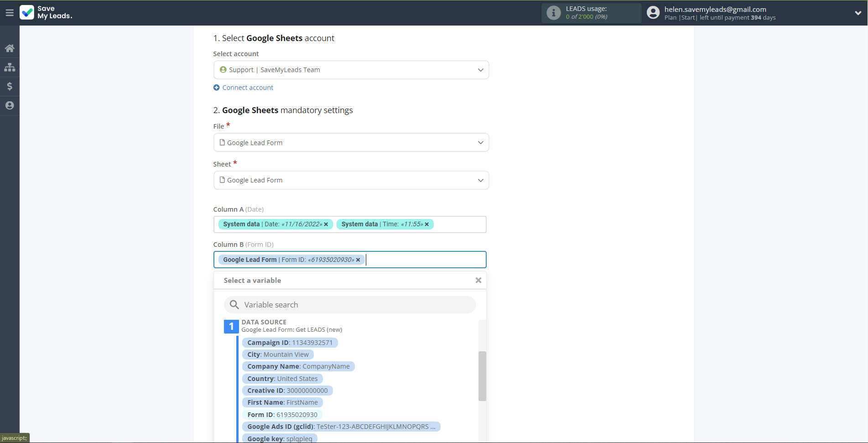
Task: Open the hamburger menu
Action: (x=10, y=13)
